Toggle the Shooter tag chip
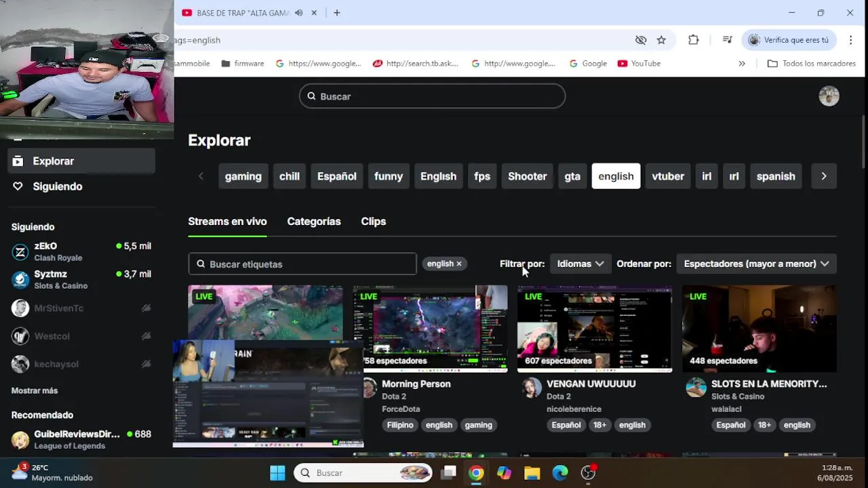The height and width of the screenshot is (488, 868). [528, 176]
